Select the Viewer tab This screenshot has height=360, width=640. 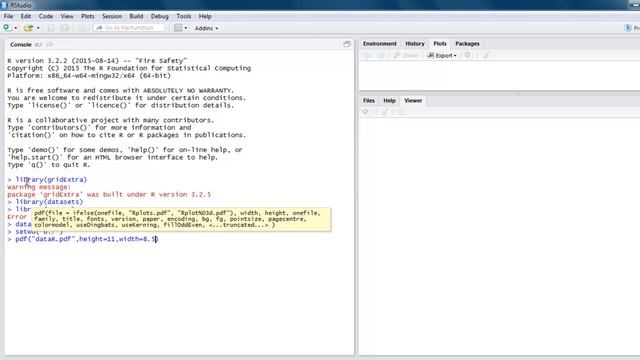[413, 100]
